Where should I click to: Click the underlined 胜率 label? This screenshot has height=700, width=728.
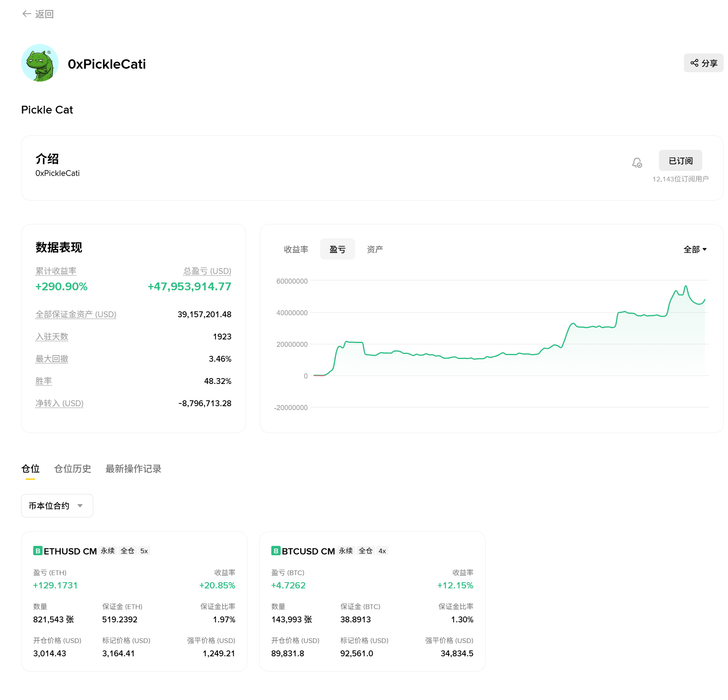click(x=44, y=381)
